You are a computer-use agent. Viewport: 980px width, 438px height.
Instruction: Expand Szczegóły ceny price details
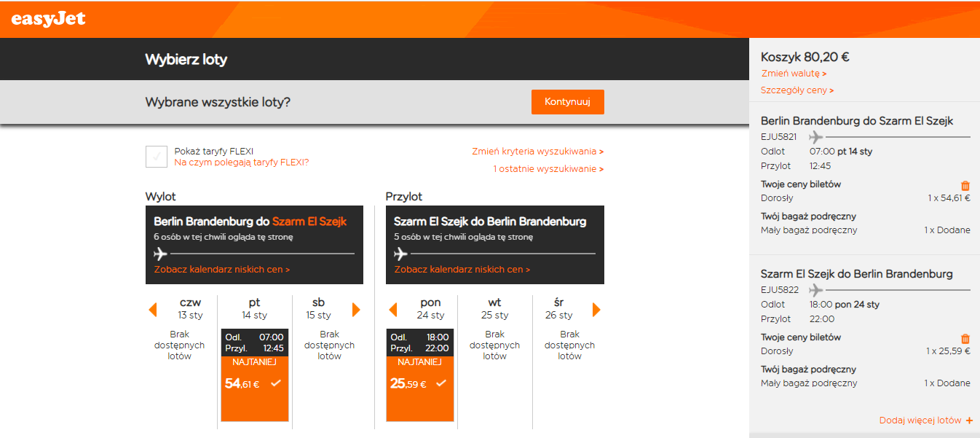pos(797,90)
